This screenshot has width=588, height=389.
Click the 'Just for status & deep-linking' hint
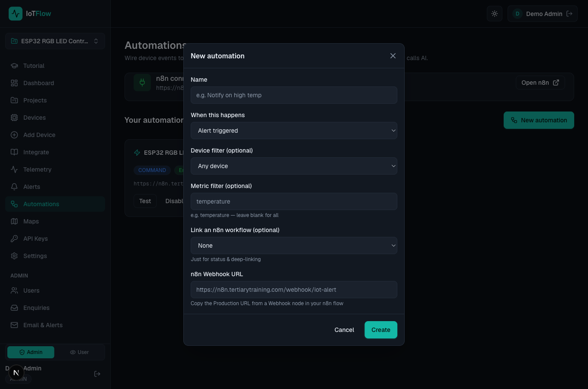click(226, 259)
